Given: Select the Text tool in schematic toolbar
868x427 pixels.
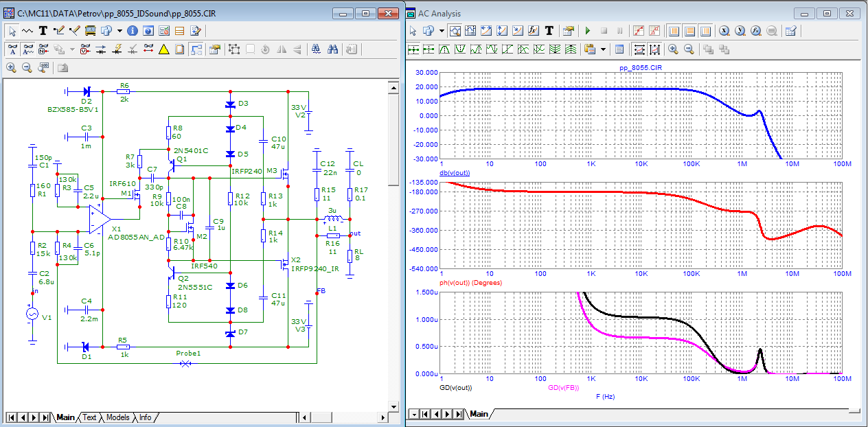Looking at the screenshot, I should [43, 31].
